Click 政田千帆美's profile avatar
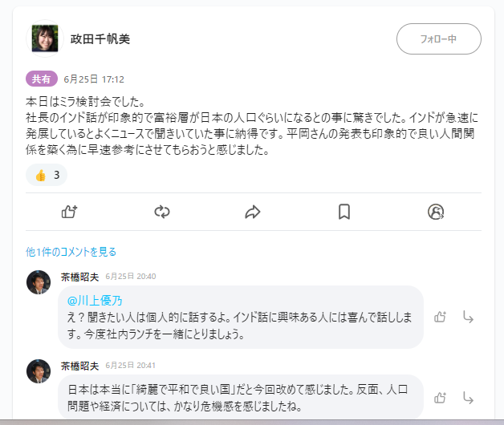The image size is (504, 425). 45,38
